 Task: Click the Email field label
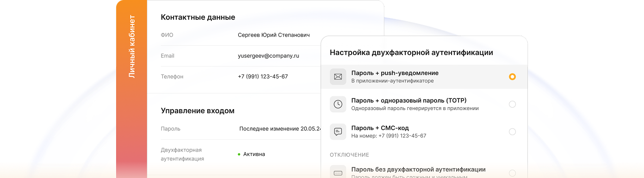167,56
